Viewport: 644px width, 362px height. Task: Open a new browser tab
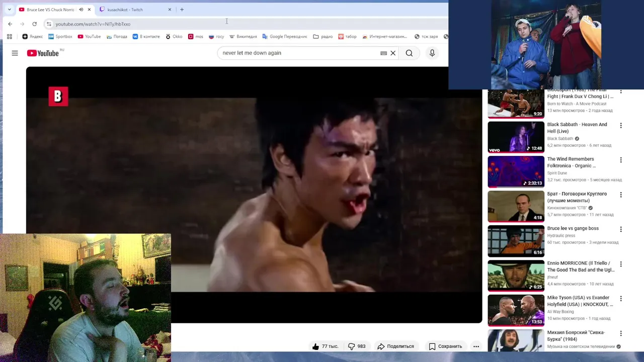pos(182,10)
